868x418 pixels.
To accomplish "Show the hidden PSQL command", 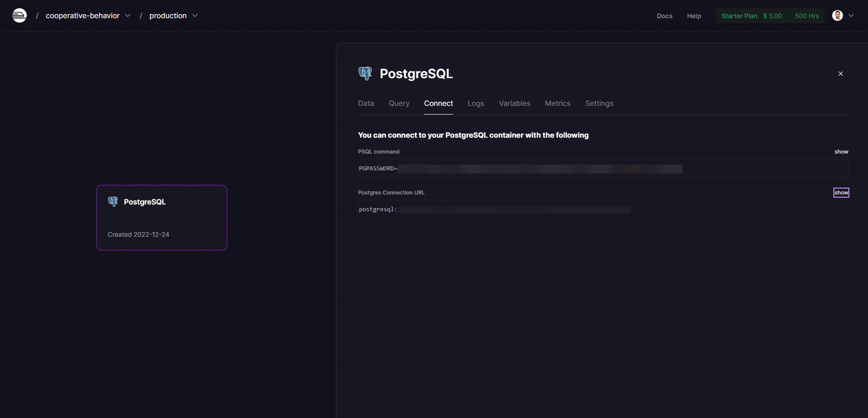I will tap(841, 152).
